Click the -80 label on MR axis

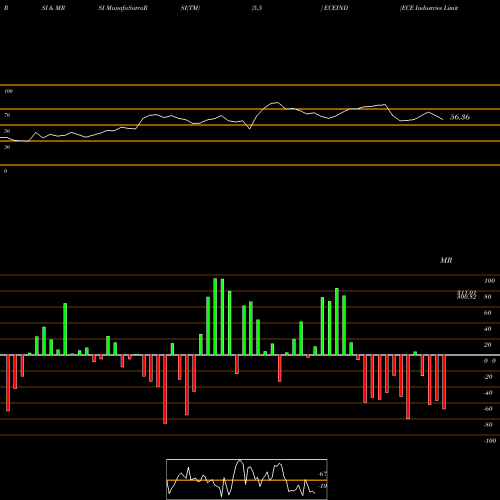488,425
